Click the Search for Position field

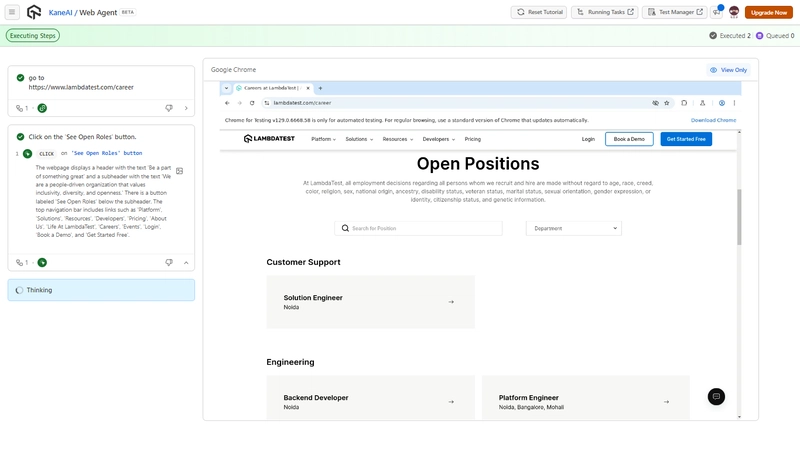(x=418, y=228)
